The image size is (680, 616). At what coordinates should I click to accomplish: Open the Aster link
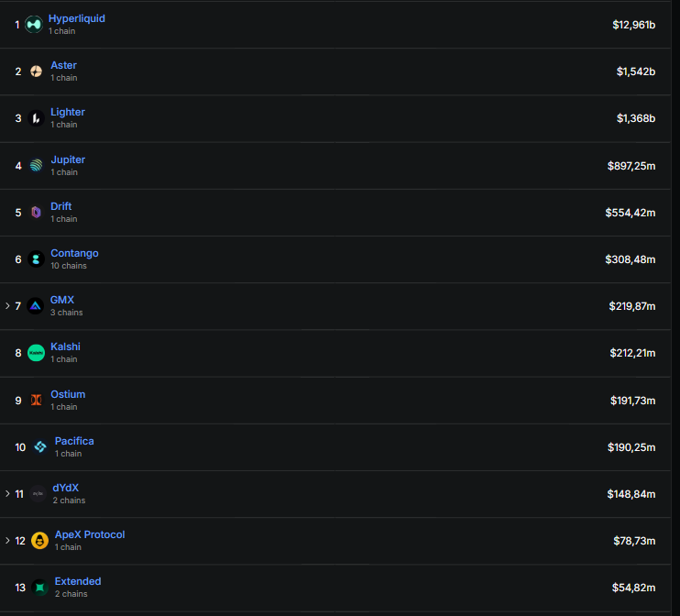click(64, 65)
